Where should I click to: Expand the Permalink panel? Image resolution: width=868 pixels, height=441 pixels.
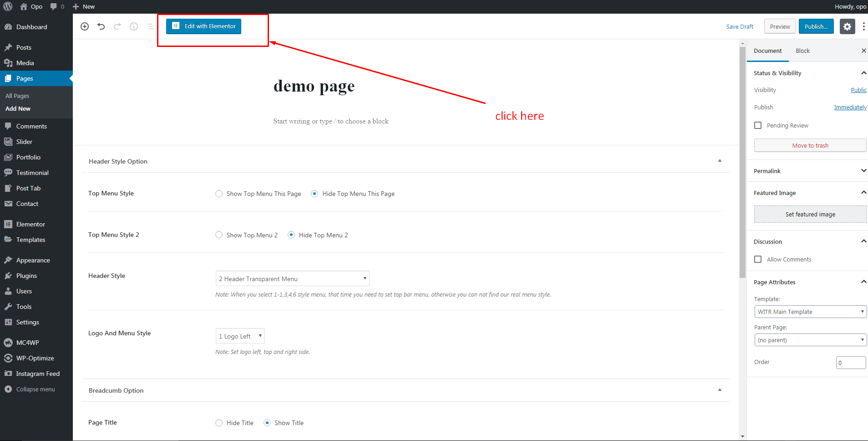(x=863, y=171)
